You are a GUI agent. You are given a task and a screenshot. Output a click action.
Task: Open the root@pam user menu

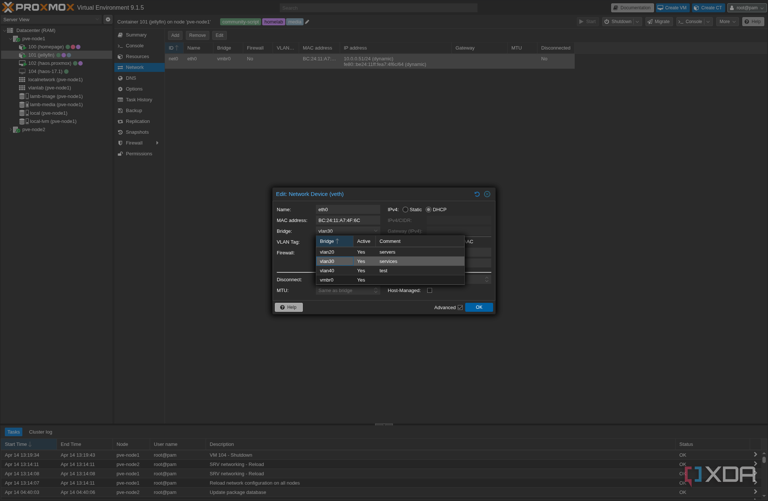[746, 8]
